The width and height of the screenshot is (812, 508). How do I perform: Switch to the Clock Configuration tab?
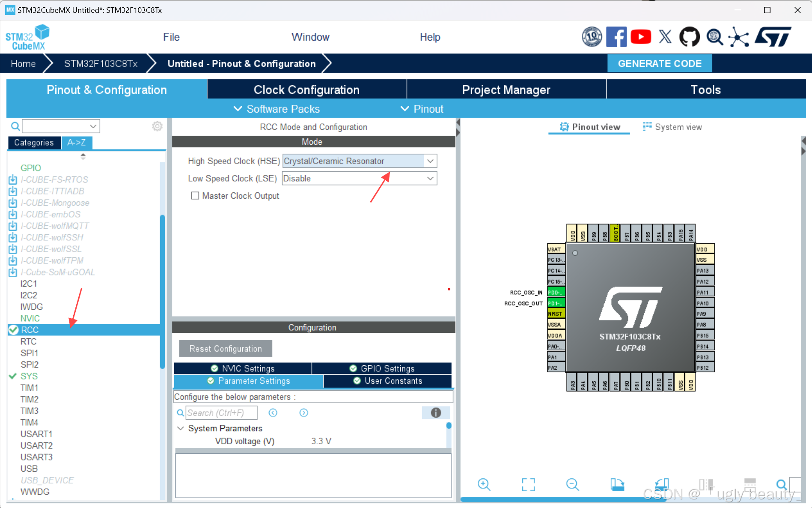(x=306, y=90)
